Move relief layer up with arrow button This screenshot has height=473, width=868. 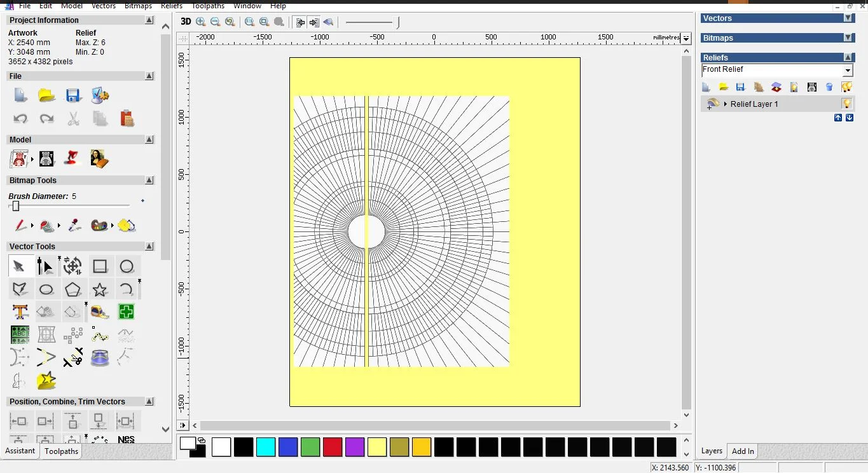[x=838, y=118]
